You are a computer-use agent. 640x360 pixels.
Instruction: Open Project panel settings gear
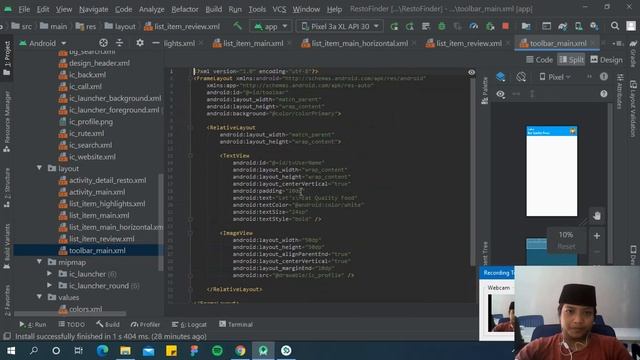coord(140,43)
